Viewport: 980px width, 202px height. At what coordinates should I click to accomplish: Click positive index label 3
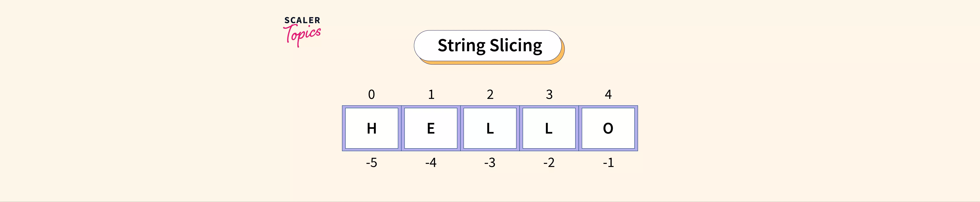coord(549,94)
